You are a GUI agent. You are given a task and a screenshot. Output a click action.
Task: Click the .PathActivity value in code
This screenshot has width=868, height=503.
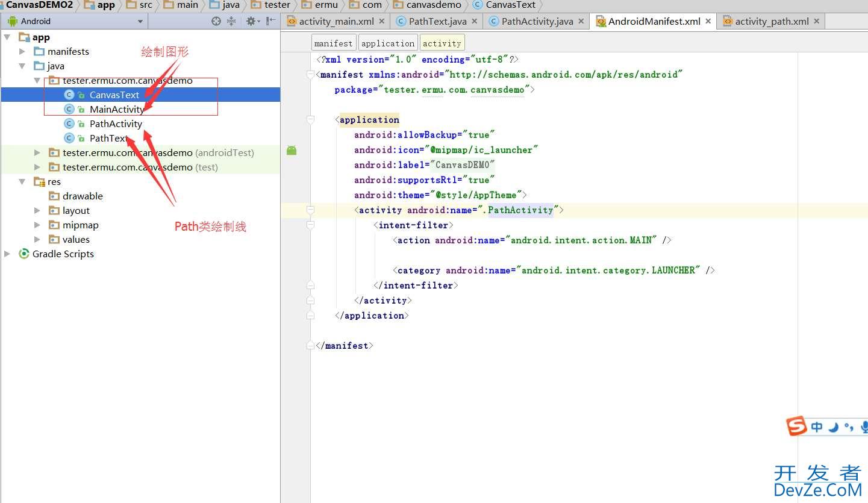[x=519, y=210]
